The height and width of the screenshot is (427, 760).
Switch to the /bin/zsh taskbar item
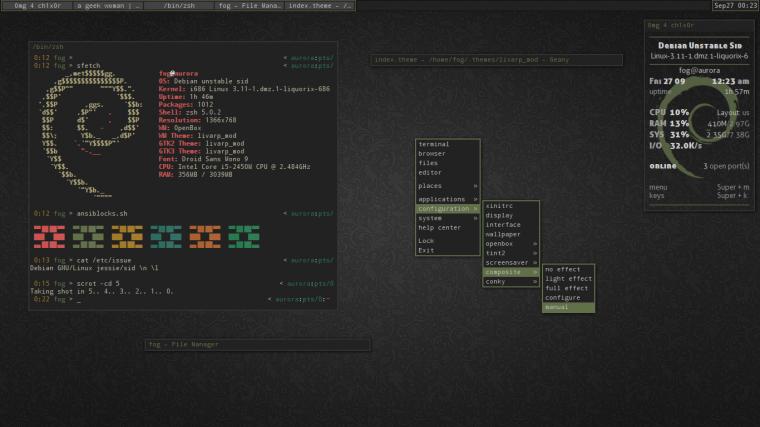179,6
